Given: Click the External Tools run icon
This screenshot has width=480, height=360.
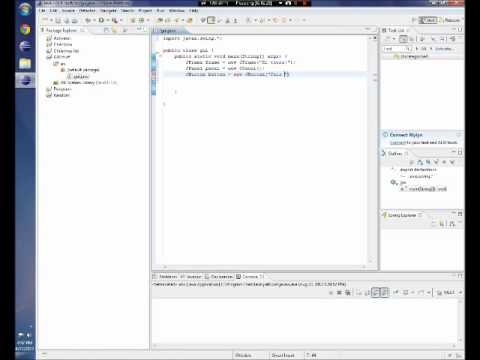Looking at the screenshot, I should 114,20.
